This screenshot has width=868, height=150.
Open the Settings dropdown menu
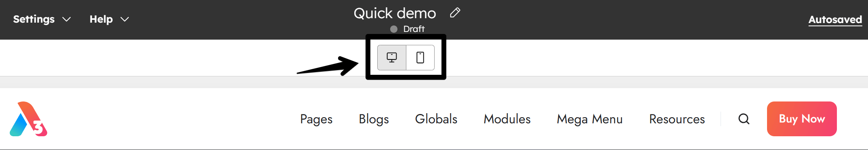click(x=42, y=19)
